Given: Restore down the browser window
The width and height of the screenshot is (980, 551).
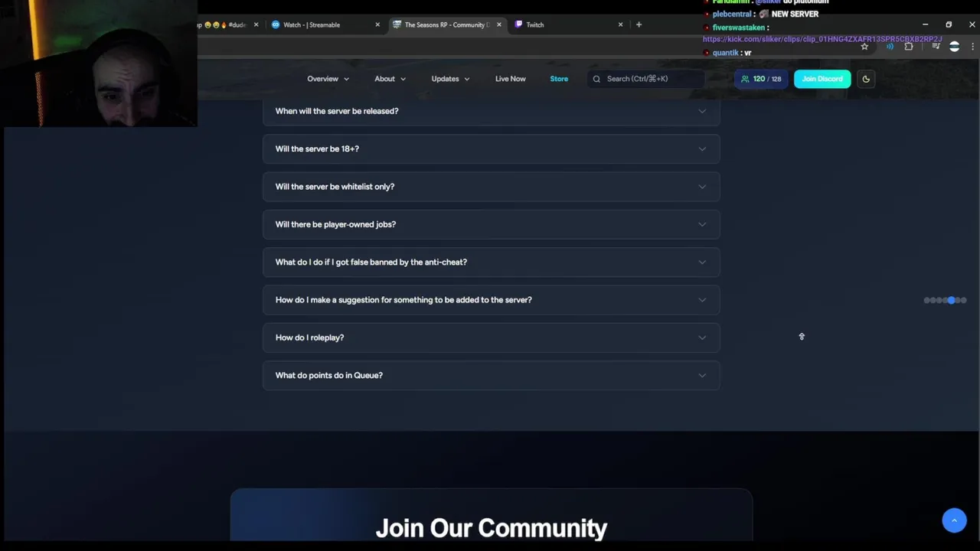Looking at the screenshot, I should [x=949, y=24].
